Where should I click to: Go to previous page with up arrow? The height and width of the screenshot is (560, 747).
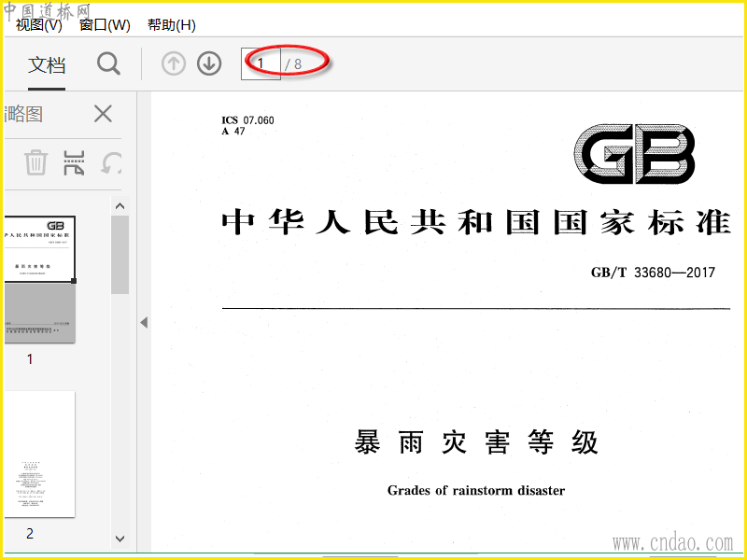click(174, 63)
